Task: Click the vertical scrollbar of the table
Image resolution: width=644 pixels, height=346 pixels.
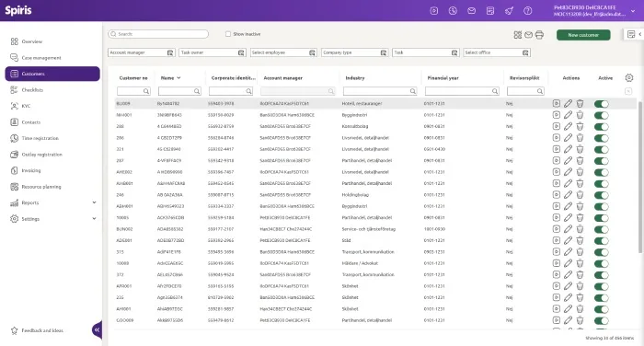Action: pos(640,177)
